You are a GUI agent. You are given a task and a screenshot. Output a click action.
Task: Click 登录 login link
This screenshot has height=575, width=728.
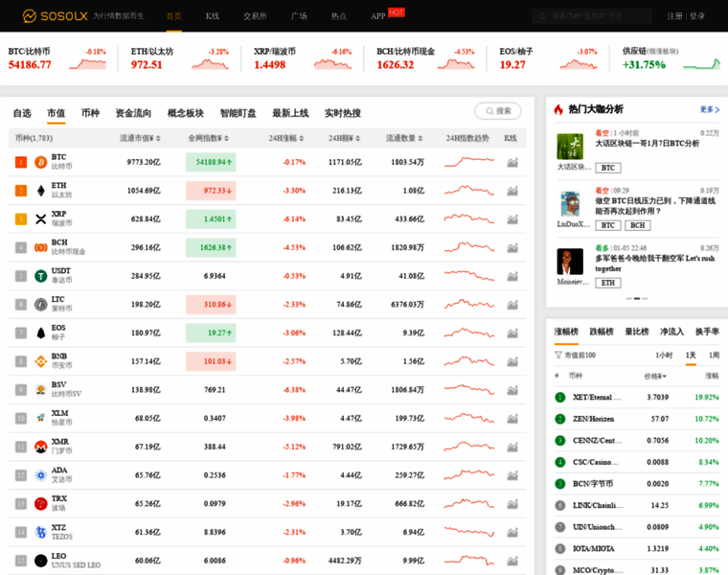pos(697,16)
